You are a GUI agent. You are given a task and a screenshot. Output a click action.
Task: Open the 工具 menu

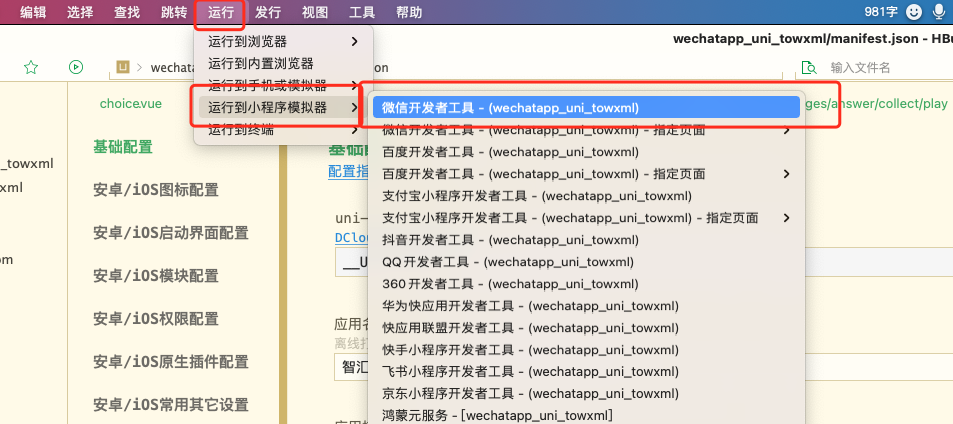tap(362, 12)
